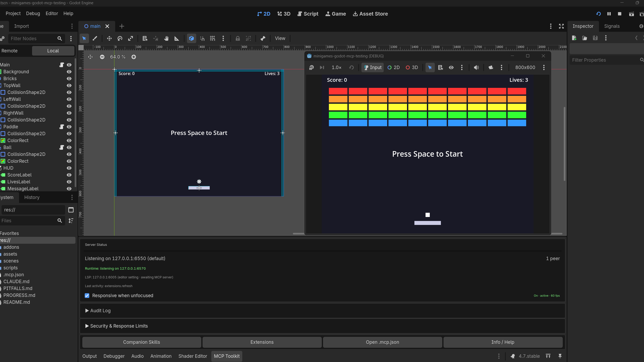Click the center view icon beside zoom
The height and width of the screenshot is (362, 644).
click(x=90, y=57)
